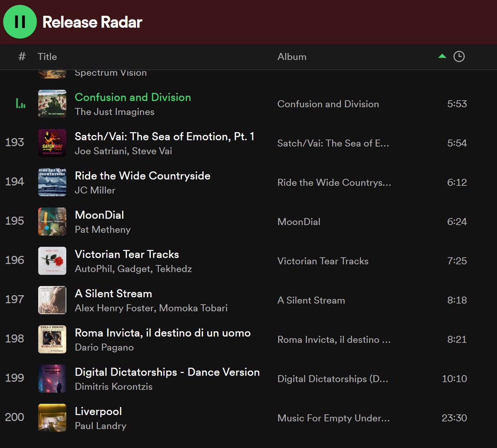Open Digital Dictatorships cover art thumbnail
This screenshot has height=448, width=497.
point(52,378)
